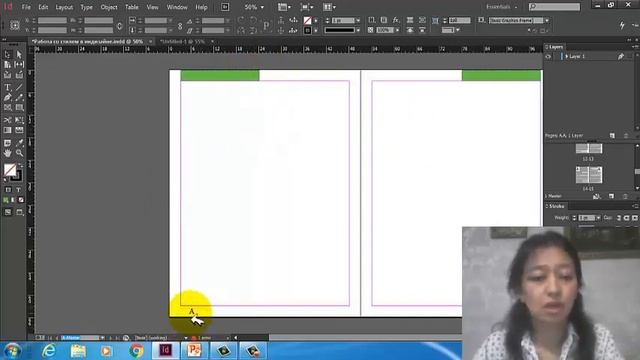Select the Rectangle Frame tool
Viewport: 640px width, 360px height.
[8, 107]
